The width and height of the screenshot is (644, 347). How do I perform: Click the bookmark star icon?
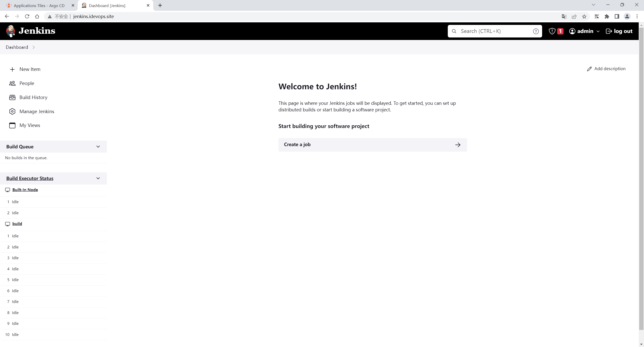tap(584, 16)
